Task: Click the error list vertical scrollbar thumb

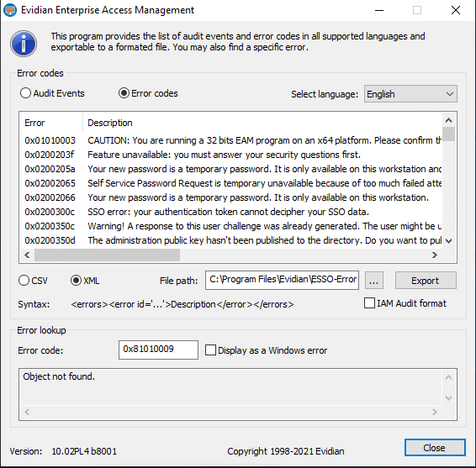Action: (449, 134)
